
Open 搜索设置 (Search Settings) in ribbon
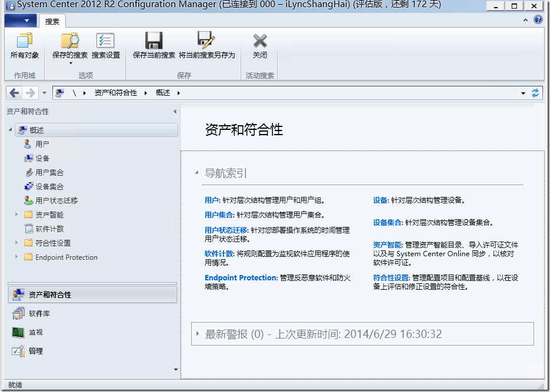point(105,45)
